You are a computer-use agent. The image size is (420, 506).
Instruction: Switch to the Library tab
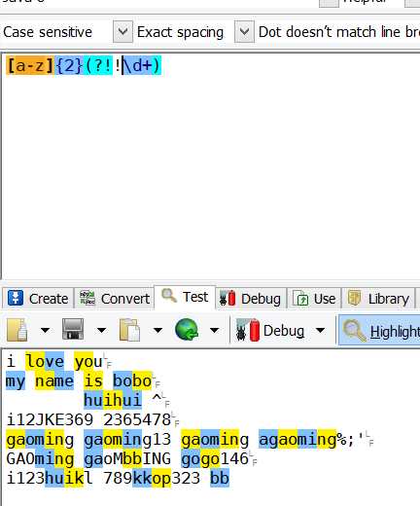(x=378, y=299)
